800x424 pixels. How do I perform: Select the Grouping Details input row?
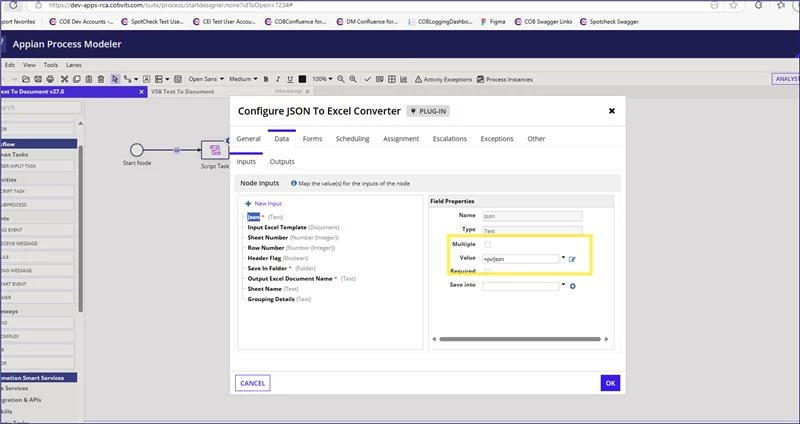click(279, 299)
